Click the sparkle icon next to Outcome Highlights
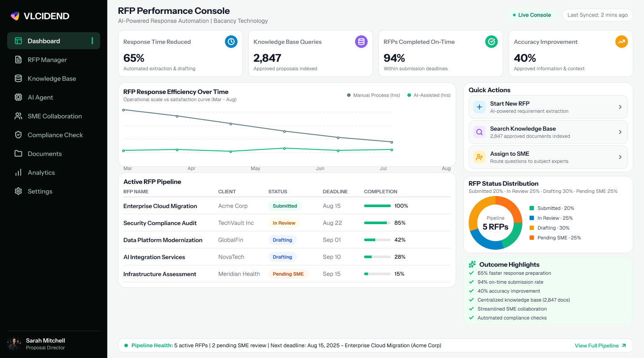Screen dimensions: 644x358 pos(472,264)
